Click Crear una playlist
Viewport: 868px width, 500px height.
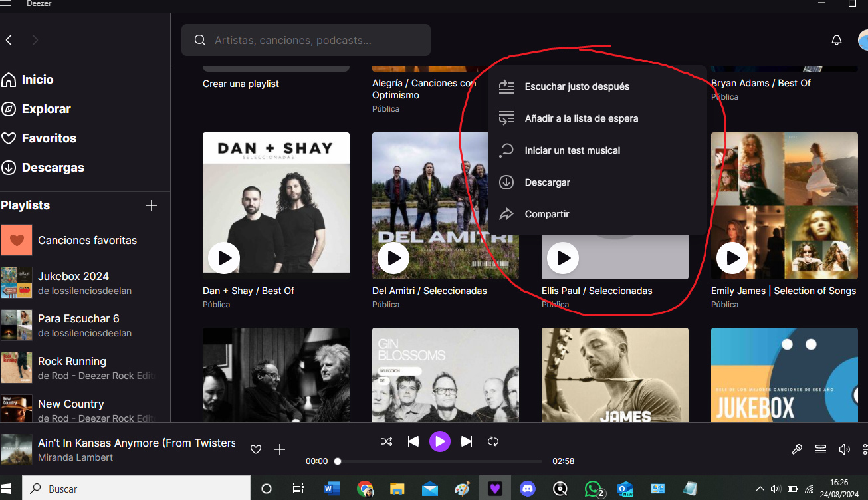(241, 84)
